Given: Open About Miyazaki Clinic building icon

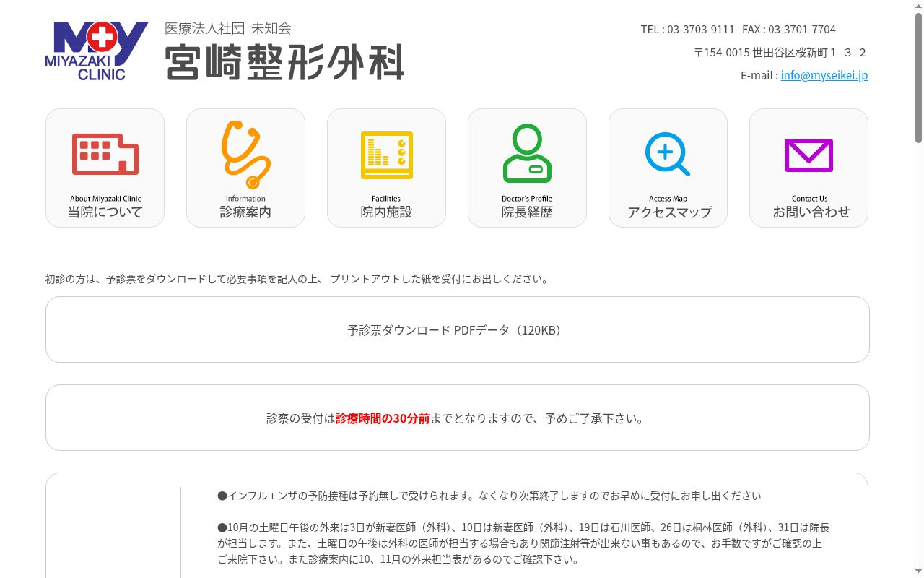Looking at the screenshot, I should pyautogui.click(x=105, y=154).
